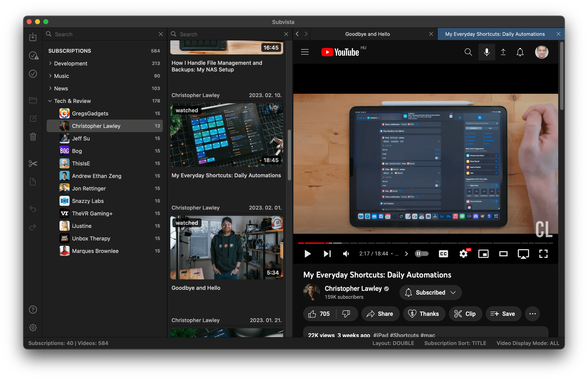588x380 pixels.
Task: Open the folder icon in sidebar
Action: click(x=33, y=100)
